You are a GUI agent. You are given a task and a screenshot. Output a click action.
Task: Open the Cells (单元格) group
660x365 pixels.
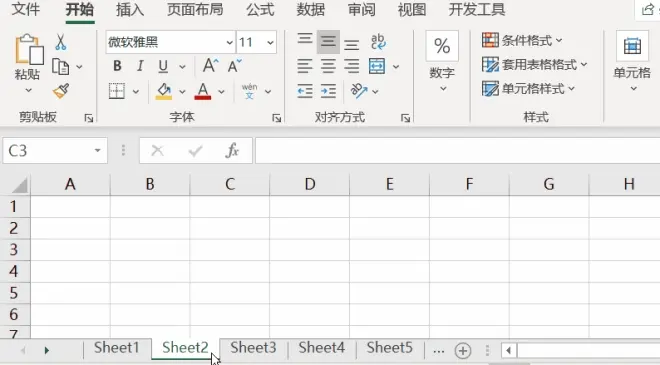click(x=632, y=61)
